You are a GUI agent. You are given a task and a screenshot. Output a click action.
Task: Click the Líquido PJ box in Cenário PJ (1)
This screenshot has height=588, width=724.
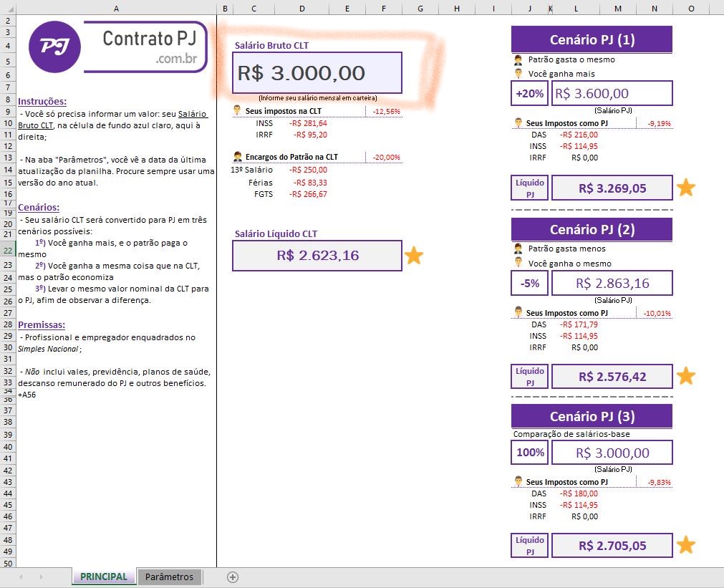coord(528,187)
